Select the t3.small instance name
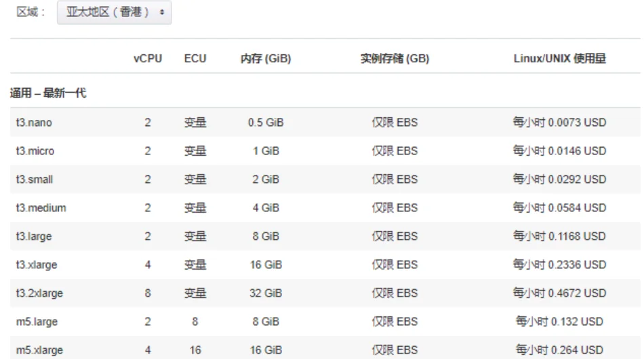Image resolution: width=644 pixels, height=359 pixels. 35,179
